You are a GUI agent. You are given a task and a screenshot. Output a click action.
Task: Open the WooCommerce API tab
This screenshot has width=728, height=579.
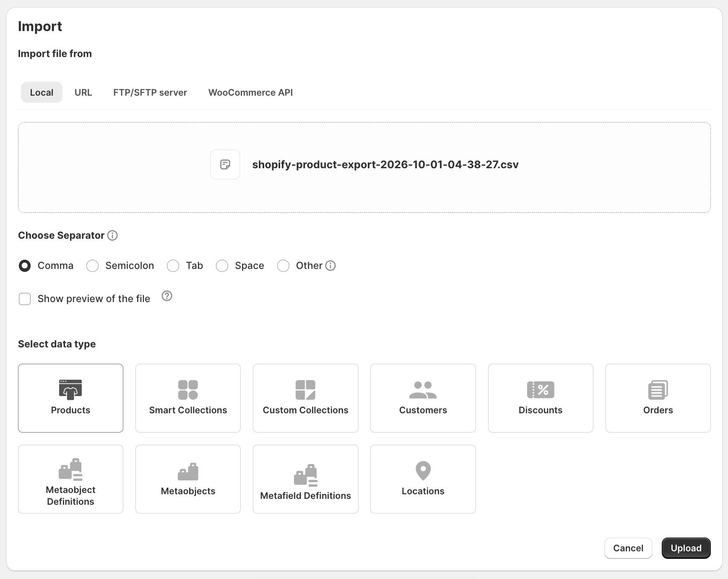(x=250, y=92)
